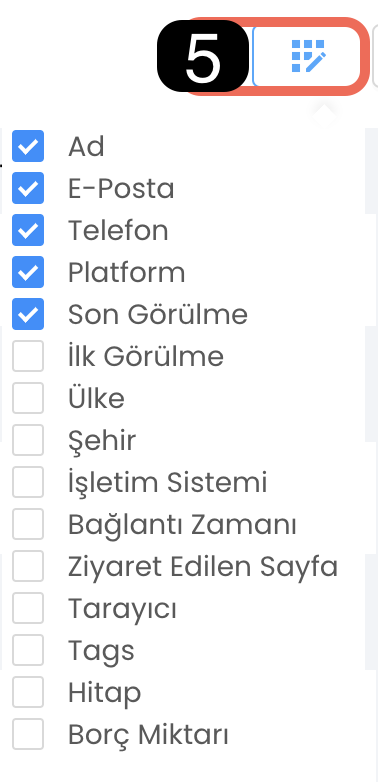Viewport: 378px width, 782px height.
Task: Uncheck the Ad column checkbox
Action: click(x=28, y=146)
